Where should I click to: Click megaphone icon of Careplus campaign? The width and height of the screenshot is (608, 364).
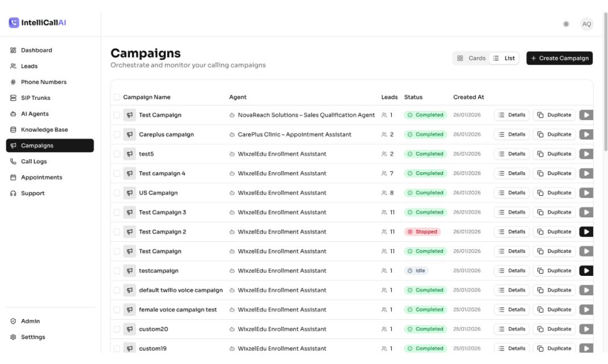coord(130,135)
